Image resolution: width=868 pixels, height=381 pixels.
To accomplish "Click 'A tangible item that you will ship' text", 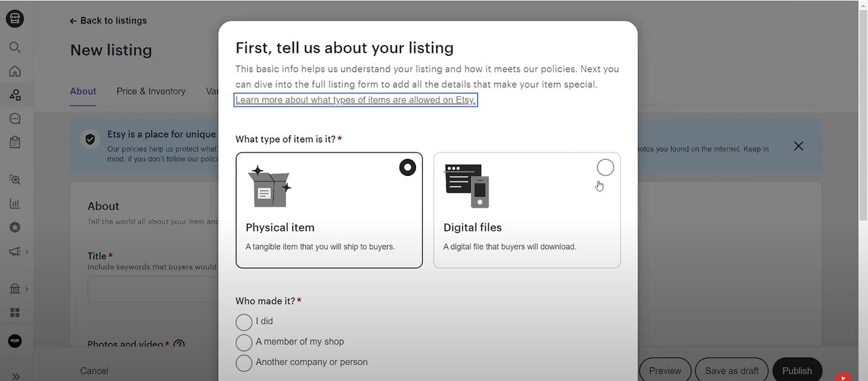I will click(320, 247).
